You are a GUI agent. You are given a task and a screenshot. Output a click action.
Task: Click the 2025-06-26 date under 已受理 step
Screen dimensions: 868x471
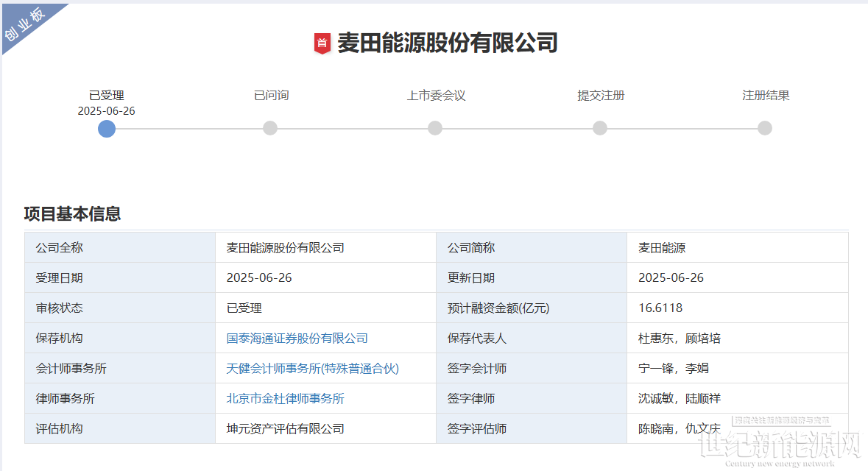tap(106, 110)
